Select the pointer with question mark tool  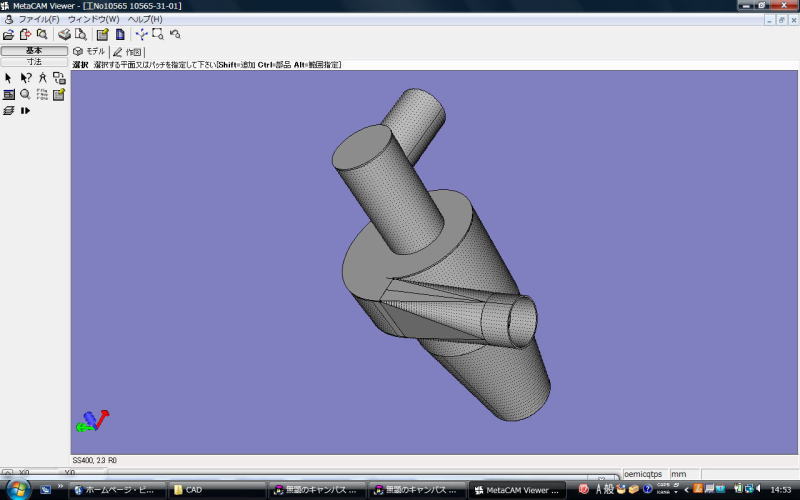pos(26,78)
